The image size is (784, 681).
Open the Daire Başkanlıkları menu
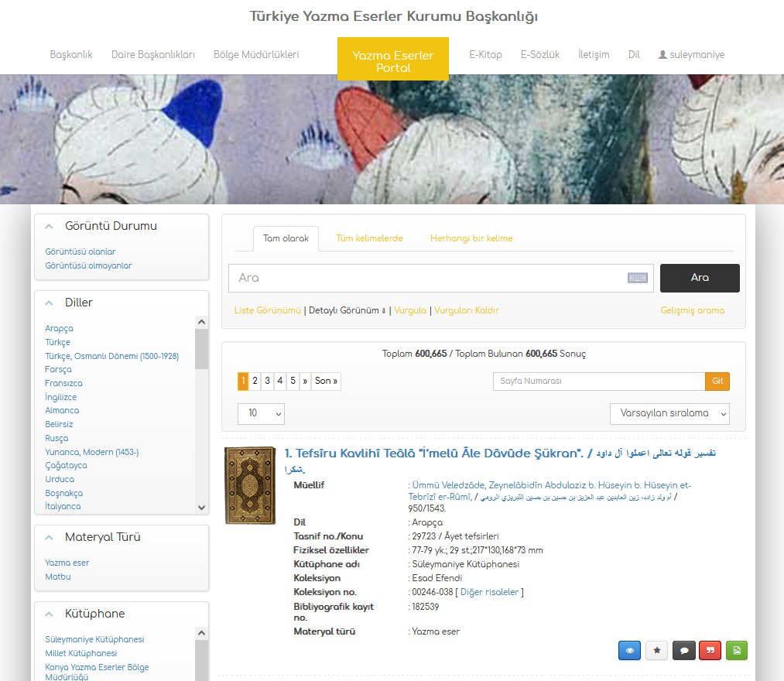point(153,54)
